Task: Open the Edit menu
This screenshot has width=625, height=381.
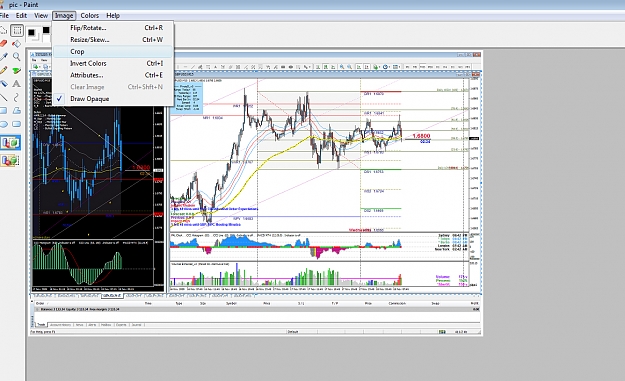Action: point(21,16)
